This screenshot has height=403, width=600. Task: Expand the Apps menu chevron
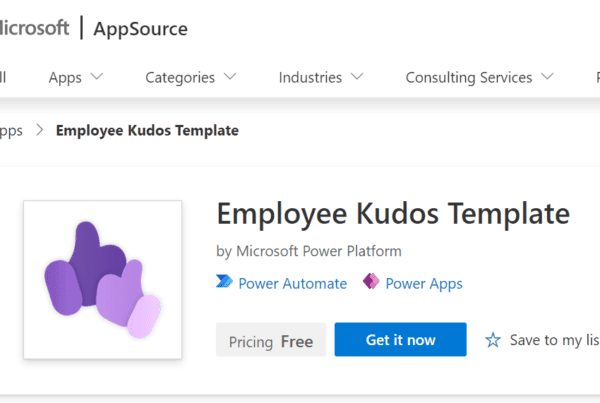point(97,77)
